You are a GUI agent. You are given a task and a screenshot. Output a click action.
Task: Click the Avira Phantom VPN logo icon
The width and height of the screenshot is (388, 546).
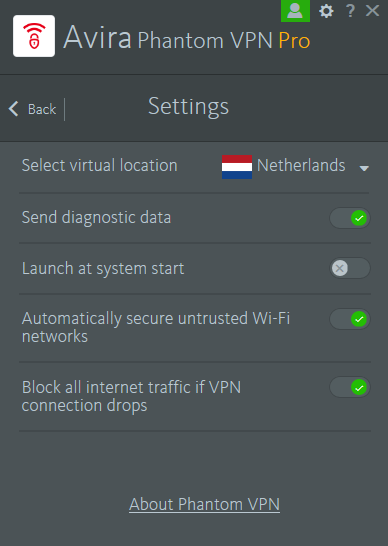click(34, 36)
